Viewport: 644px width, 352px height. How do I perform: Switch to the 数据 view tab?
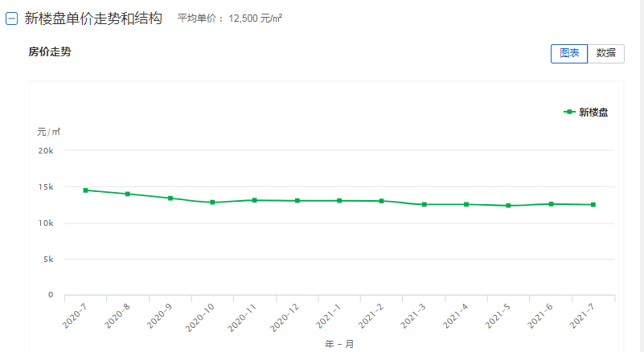606,53
